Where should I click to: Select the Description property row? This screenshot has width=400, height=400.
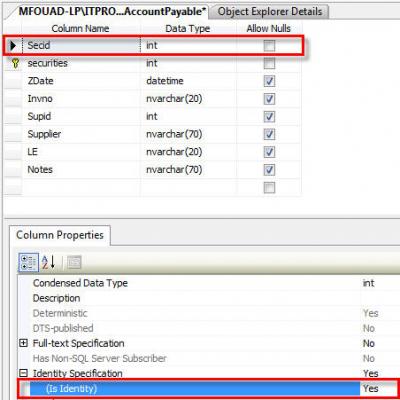pyautogui.click(x=208, y=298)
